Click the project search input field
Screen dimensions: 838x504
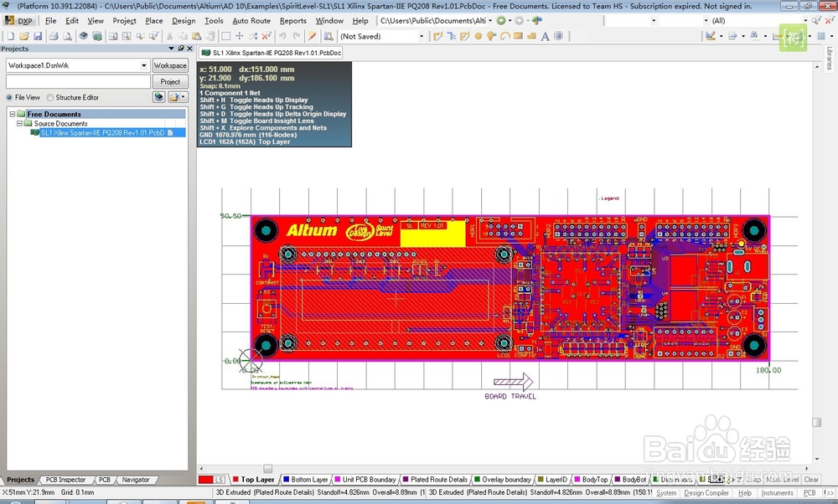pos(78,81)
